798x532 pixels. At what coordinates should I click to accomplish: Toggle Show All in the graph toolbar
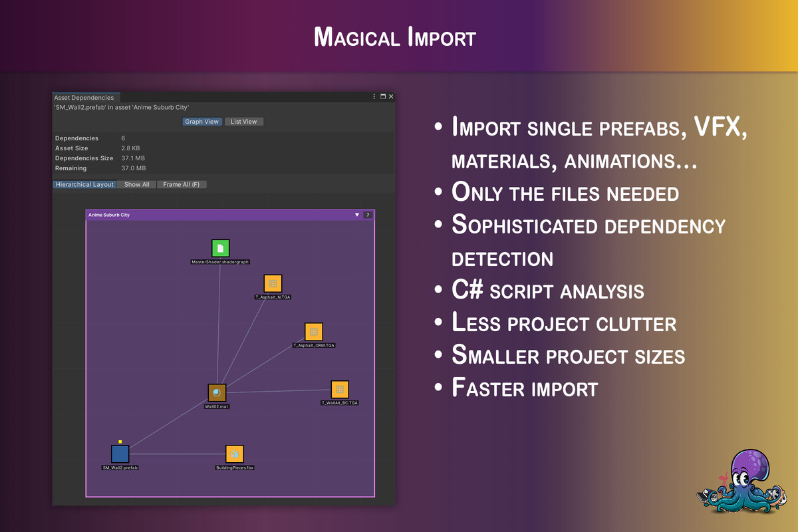pos(136,184)
